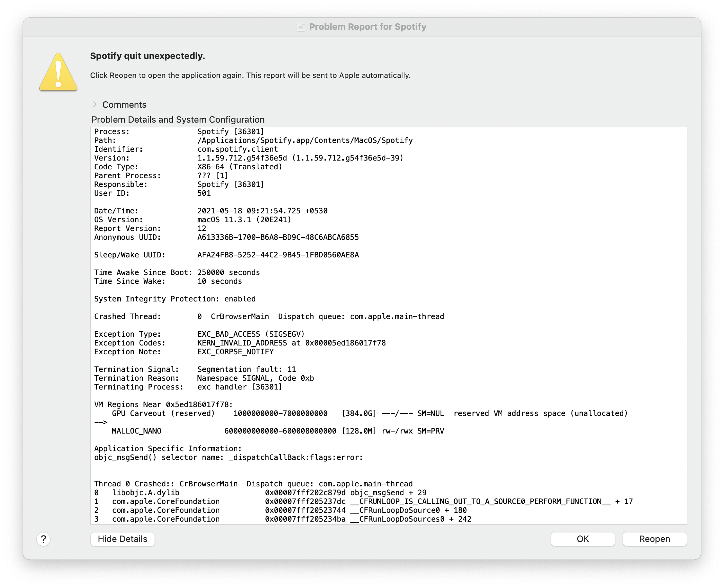Click the Responsible: Spotify [36301] line
Screen dimensions: 724x588
[179, 184]
